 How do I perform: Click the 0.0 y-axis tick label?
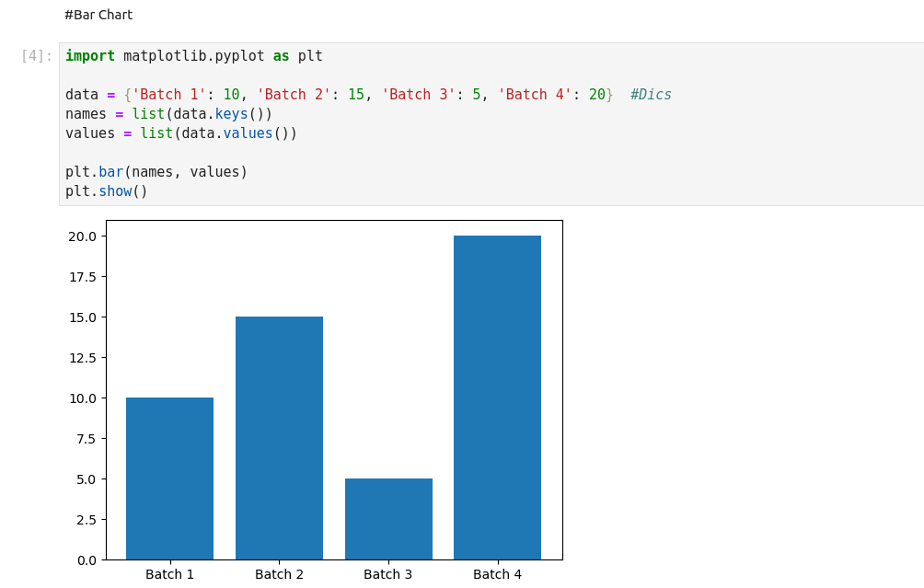(87, 559)
